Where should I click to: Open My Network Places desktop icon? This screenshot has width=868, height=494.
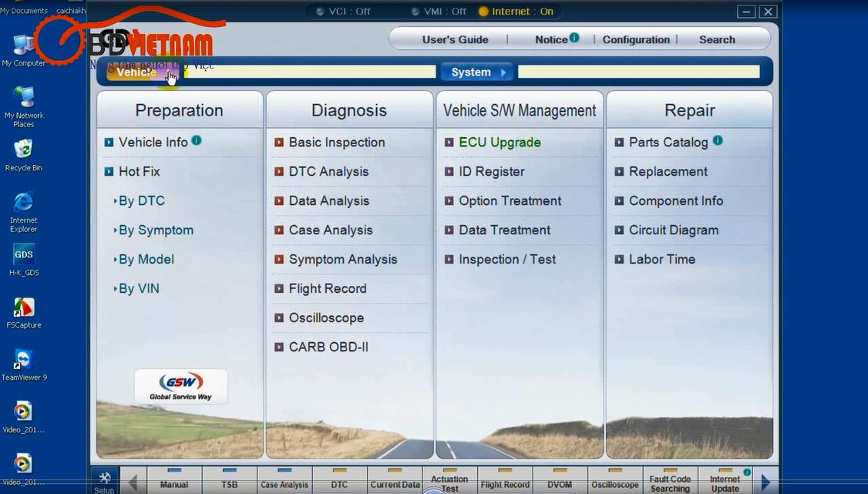24,107
